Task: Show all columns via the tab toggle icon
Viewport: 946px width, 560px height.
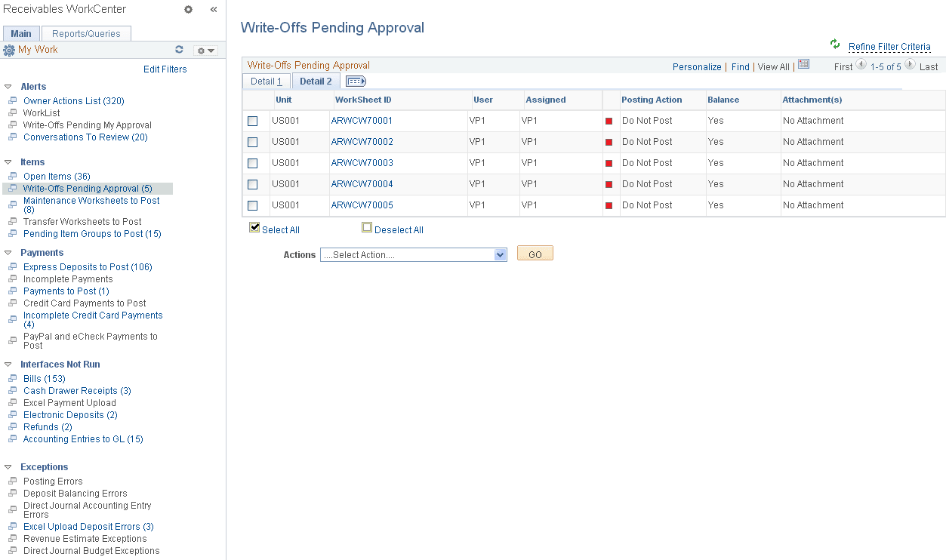Action: pos(355,81)
